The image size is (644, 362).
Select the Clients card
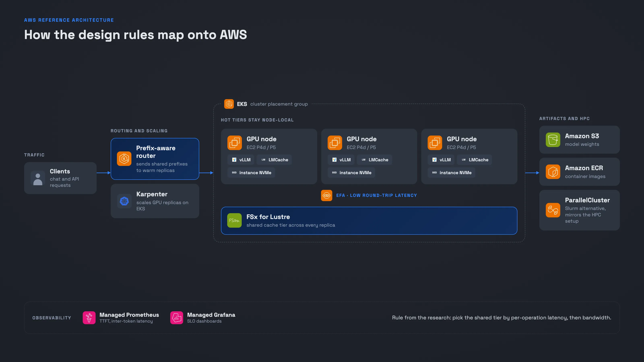[60, 178]
